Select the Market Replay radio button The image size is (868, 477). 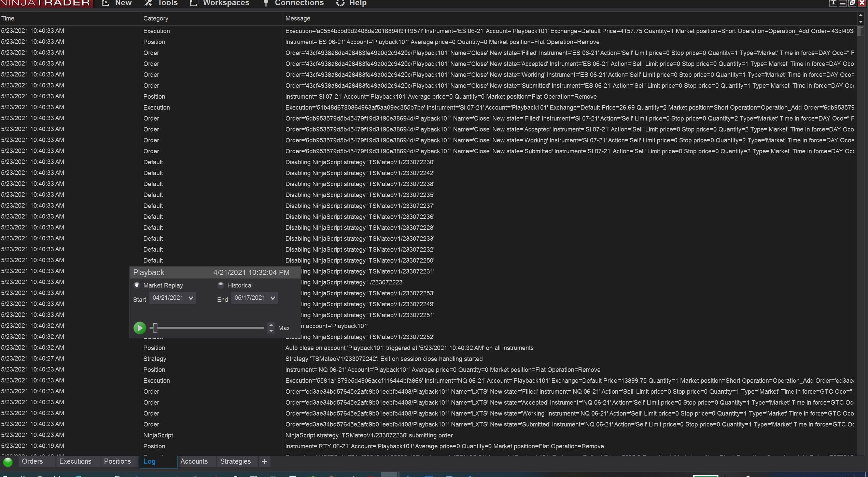(137, 285)
